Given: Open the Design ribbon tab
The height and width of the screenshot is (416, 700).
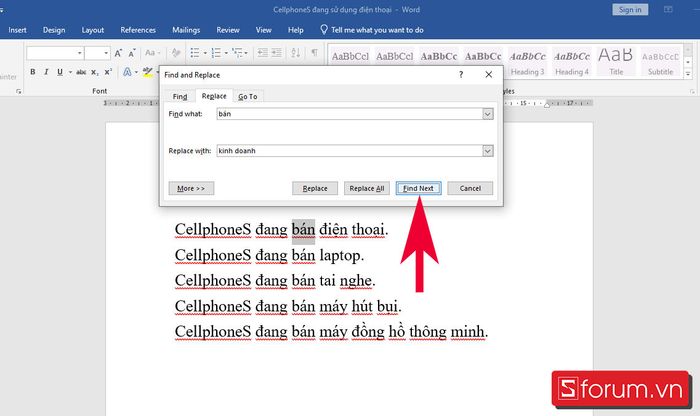Looking at the screenshot, I should (54, 30).
